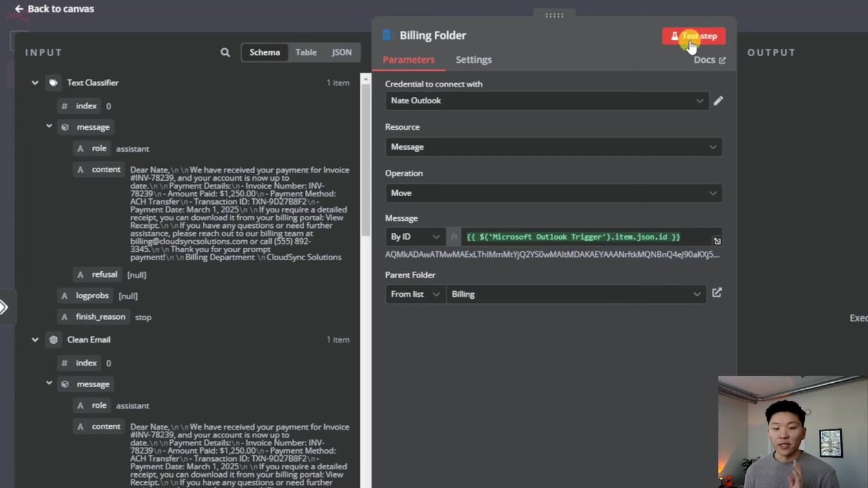Click the Text Classifier tag icon
This screenshot has height=488, width=868.
click(54, 83)
